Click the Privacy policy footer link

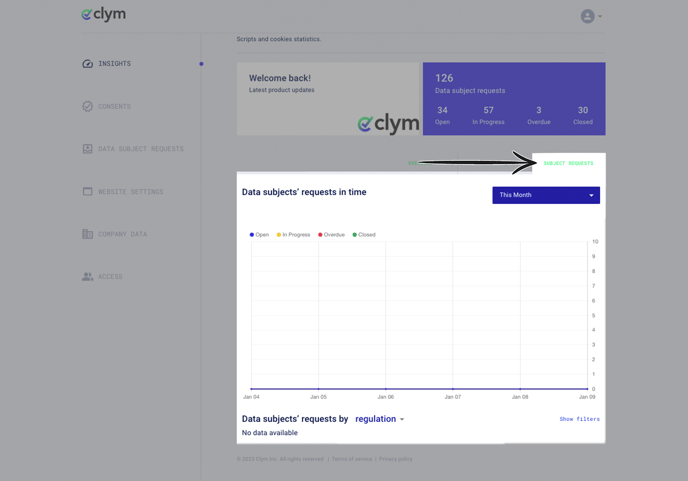pos(395,459)
